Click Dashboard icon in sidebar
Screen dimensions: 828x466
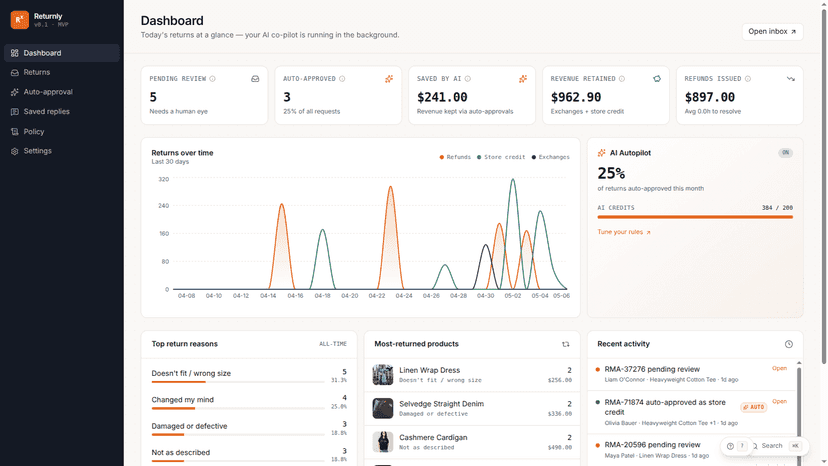[x=15, y=53]
